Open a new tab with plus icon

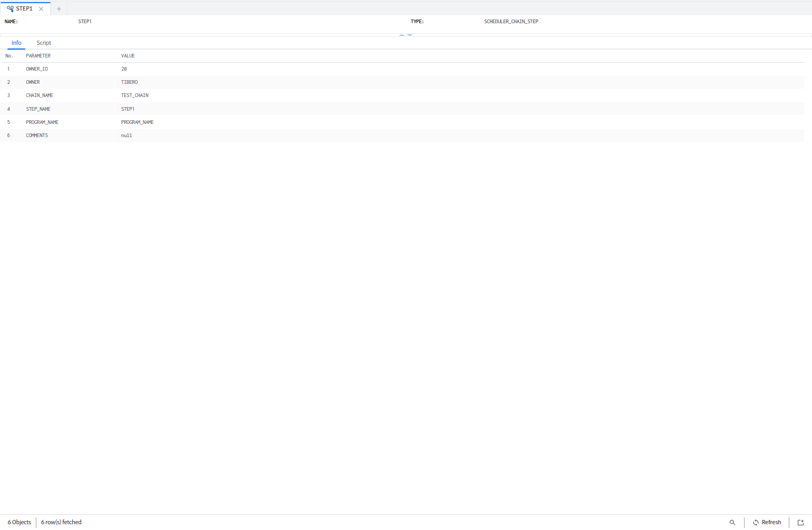point(59,9)
